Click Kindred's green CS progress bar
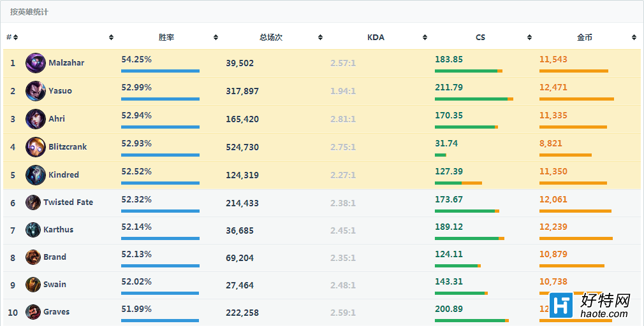This screenshot has height=326, width=644. 448,183
